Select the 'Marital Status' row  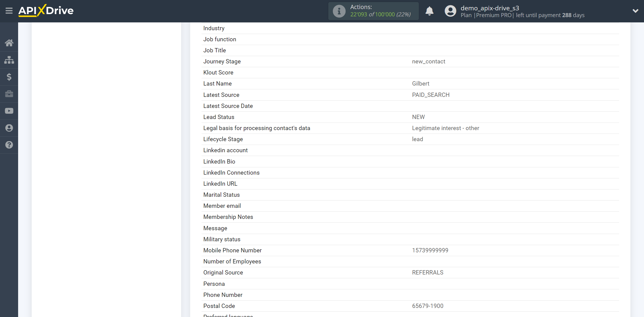pos(410,195)
